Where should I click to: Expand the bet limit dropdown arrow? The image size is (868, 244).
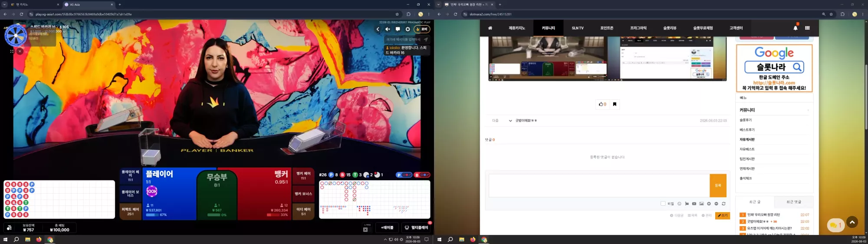[64, 31]
